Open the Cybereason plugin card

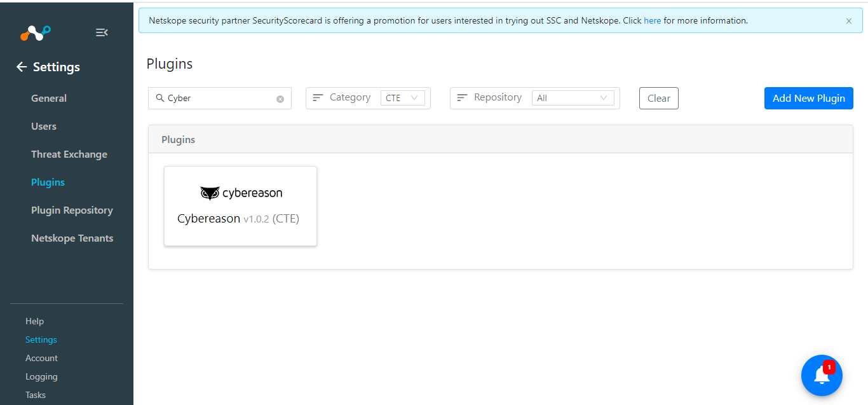pyautogui.click(x=240, y=206)
